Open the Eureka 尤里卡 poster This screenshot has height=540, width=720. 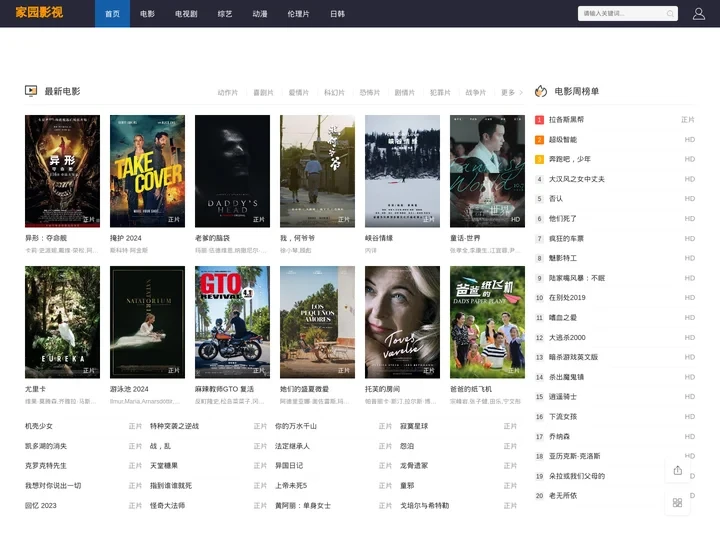click(x=62, y=322)
